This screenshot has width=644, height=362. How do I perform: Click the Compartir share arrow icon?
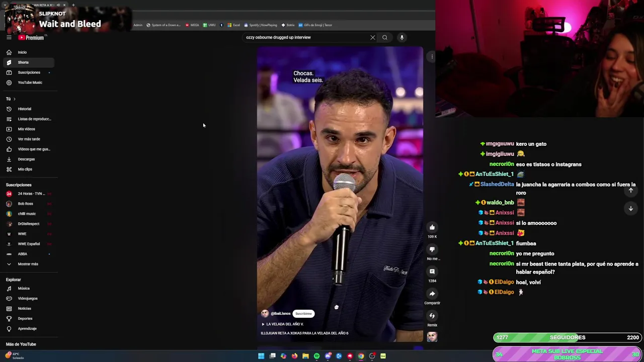coord(432,294)
